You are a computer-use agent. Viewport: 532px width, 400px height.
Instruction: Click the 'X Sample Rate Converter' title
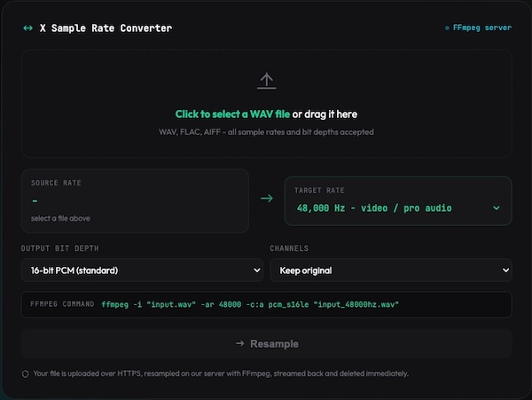[x=106, y=28]
